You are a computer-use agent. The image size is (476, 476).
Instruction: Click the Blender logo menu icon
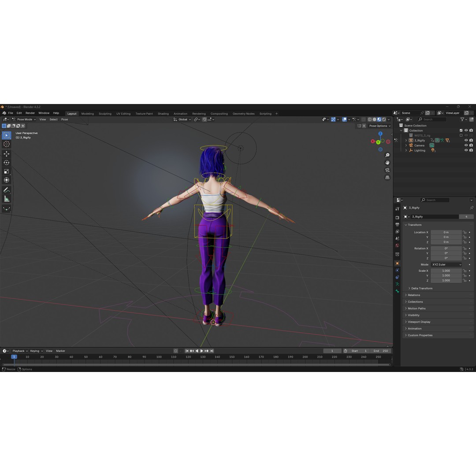coord(4,113)
